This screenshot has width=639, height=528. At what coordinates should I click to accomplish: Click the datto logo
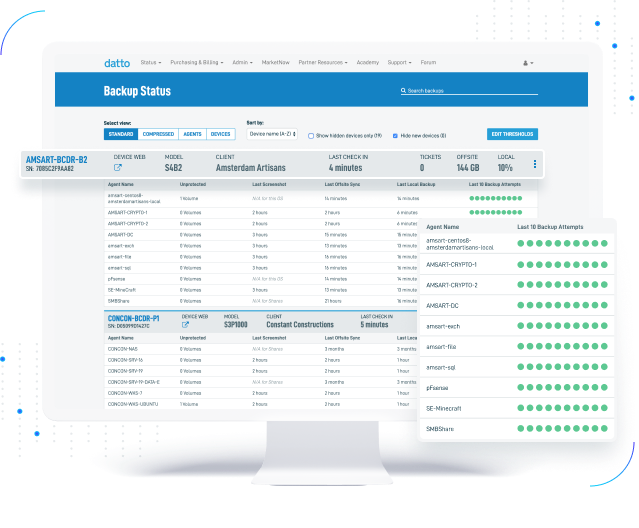tap(117, 63)
